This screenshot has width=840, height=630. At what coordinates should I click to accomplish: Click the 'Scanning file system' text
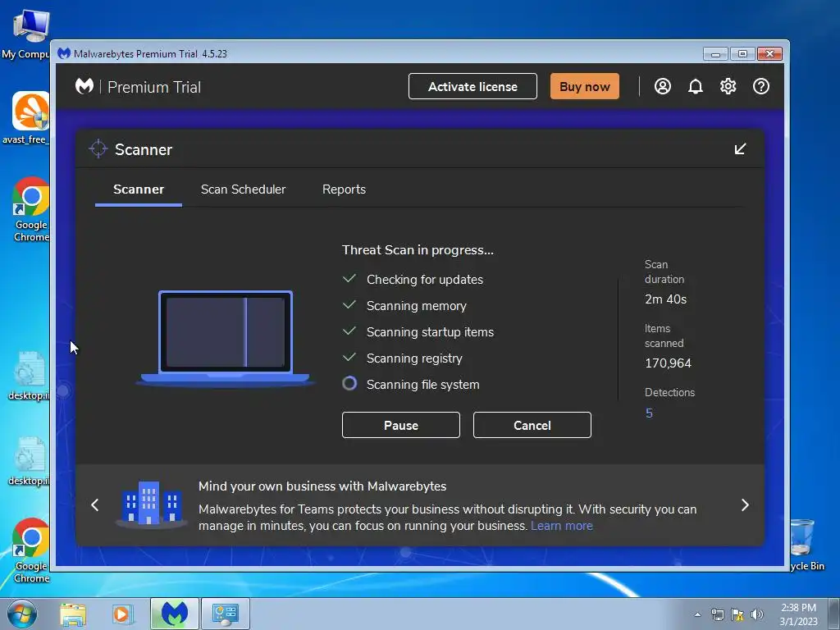pyautogui.click(x=422, y=385)
